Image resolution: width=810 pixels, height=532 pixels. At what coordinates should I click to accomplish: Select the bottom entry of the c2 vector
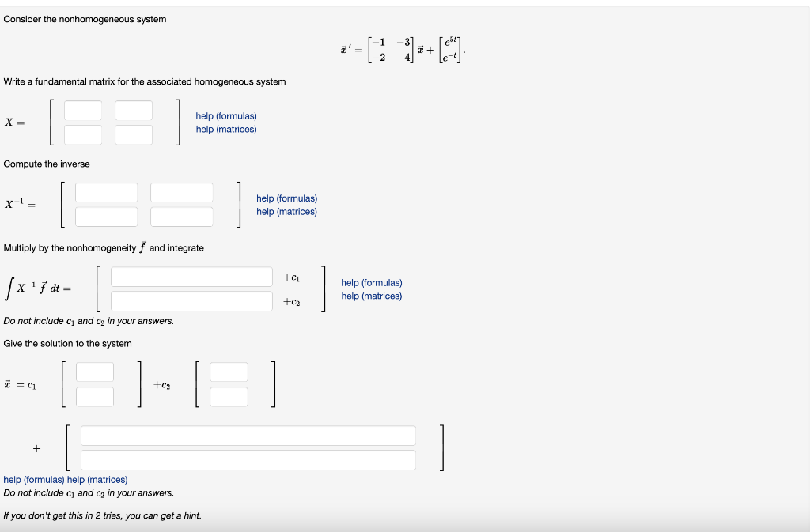tap(228, 395)
